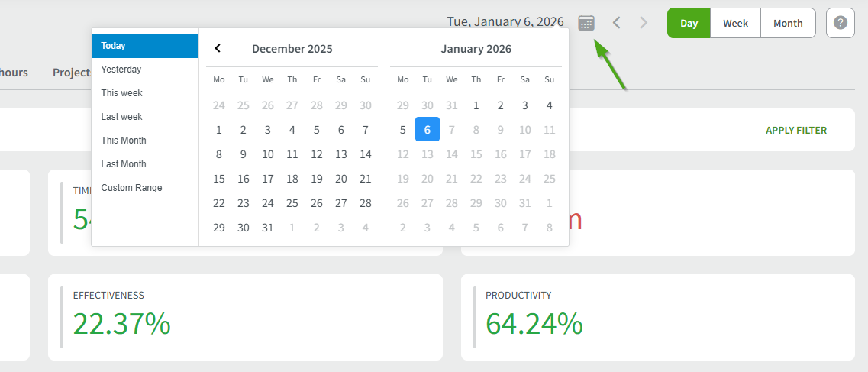Click the APPLY FILTER button
Image resolution: width=868 pixels, height=372 pixels.
point(795,130)
